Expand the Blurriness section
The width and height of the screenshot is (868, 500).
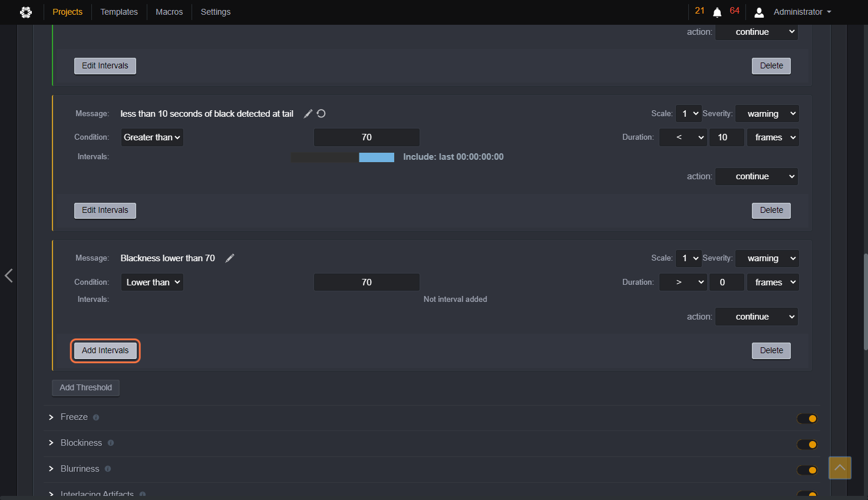pos(51,469)
